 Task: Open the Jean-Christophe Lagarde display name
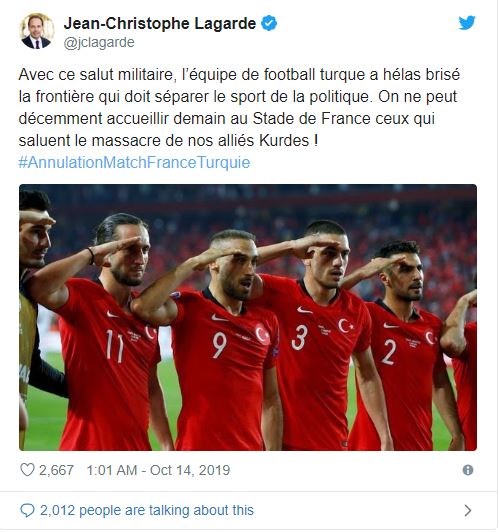(160, 24)
